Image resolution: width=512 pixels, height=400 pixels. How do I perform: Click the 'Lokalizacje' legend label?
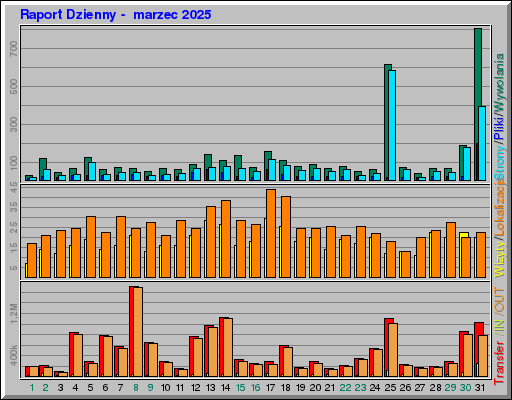(x=499, y=208)
